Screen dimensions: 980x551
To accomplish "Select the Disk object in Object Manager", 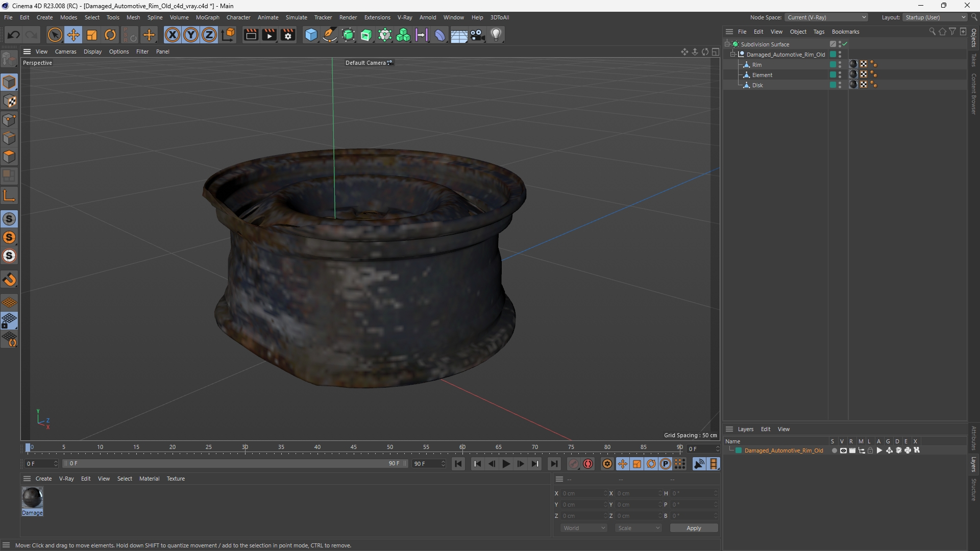I will click(757, 85).
